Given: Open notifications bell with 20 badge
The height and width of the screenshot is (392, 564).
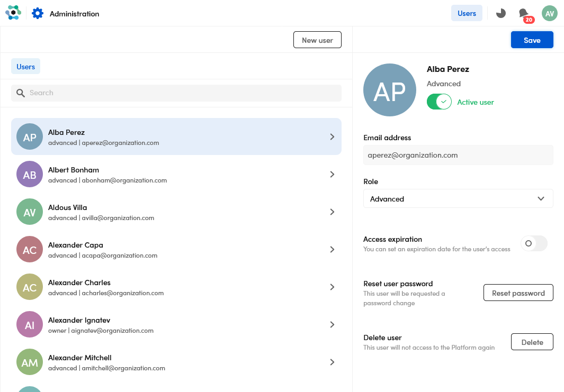Looking at the screenshot, I should (x=524, y=14).
